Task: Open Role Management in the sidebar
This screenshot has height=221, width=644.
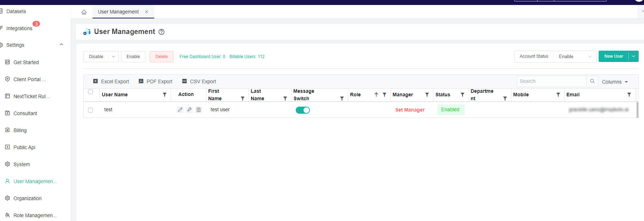Action: click(x=35, y=215)
